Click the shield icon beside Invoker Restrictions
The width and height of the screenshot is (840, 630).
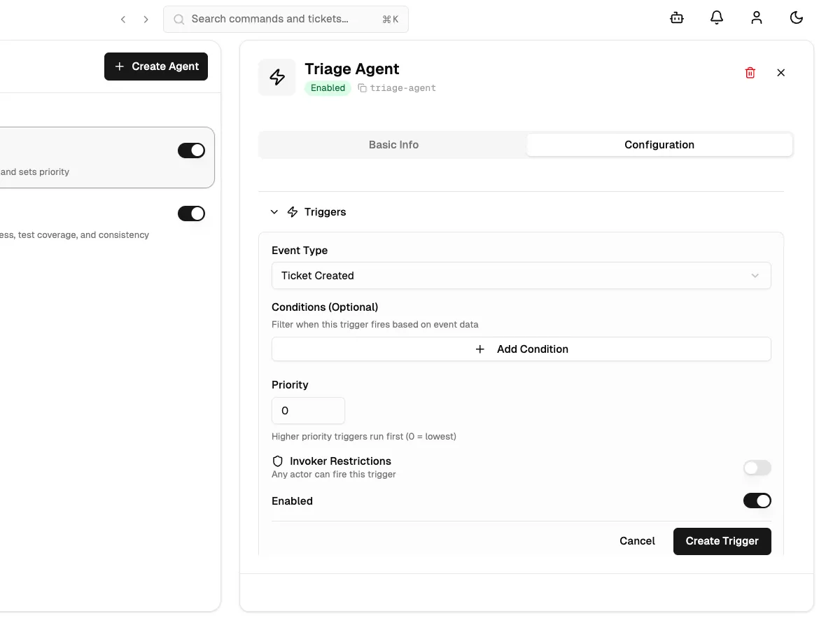tap(277, 461)
